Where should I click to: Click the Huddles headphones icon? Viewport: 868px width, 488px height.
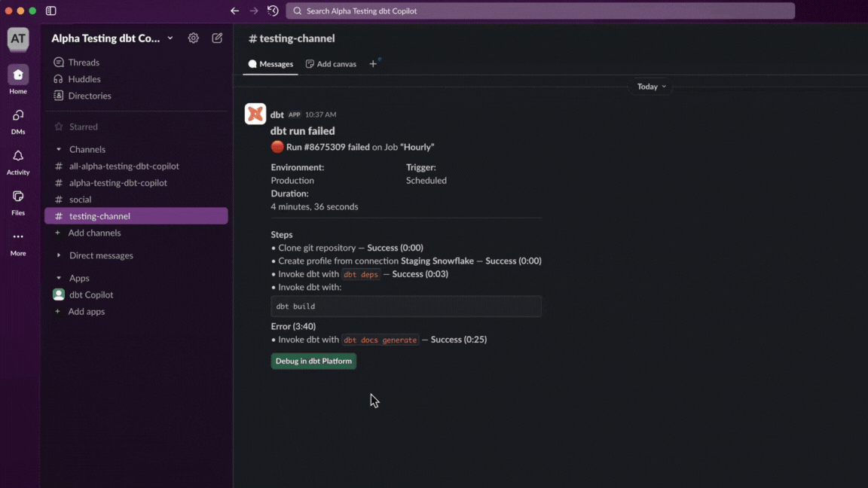tap(59, 79)
